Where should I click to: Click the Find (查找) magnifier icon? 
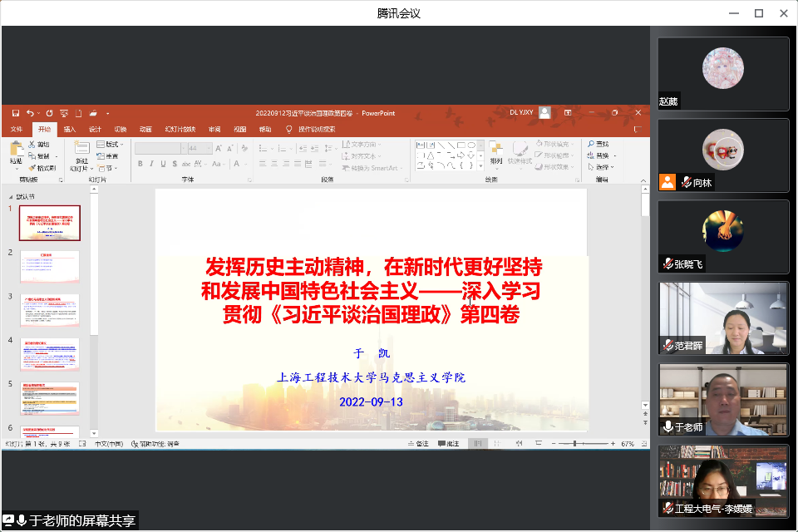click(590, 145)
